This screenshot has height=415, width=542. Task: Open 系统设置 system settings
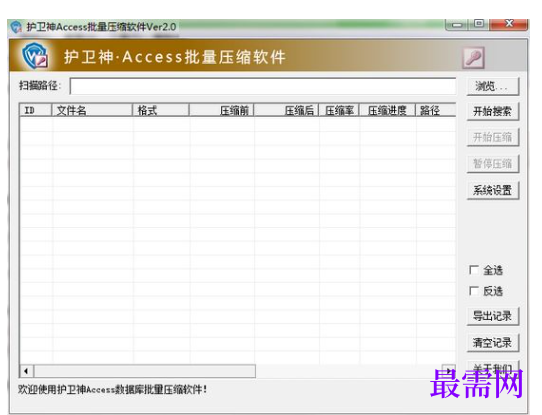tap(493, 190)
